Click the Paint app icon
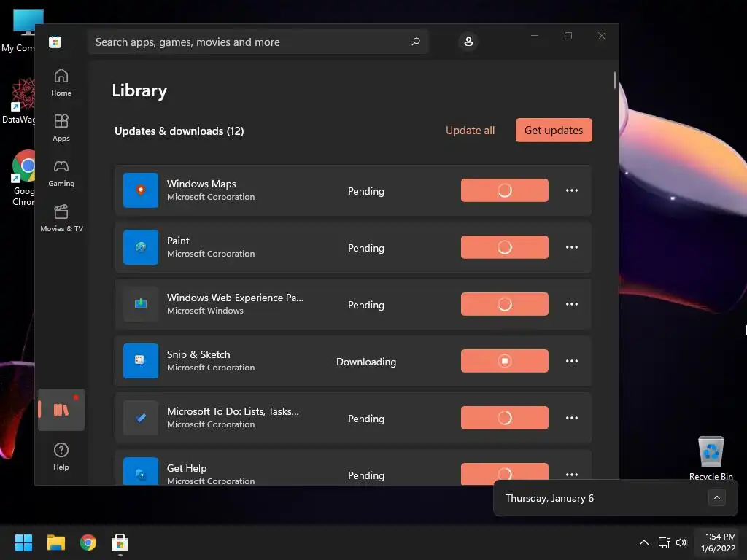The image size is (747, 560). pos(141,247)
